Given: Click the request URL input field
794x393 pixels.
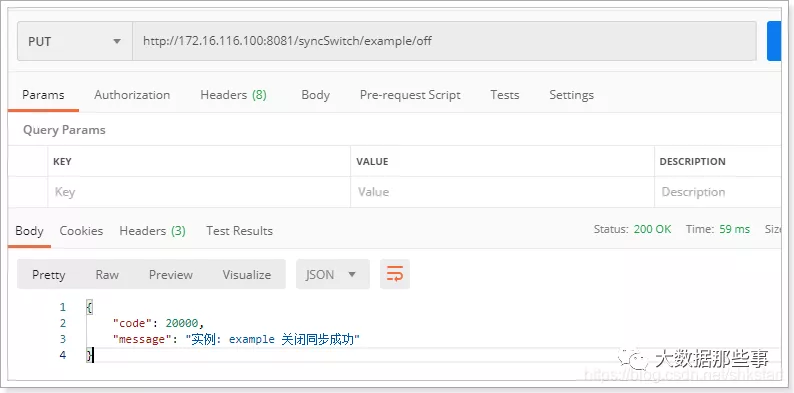Looking at the screenshot, I should 444,41.
